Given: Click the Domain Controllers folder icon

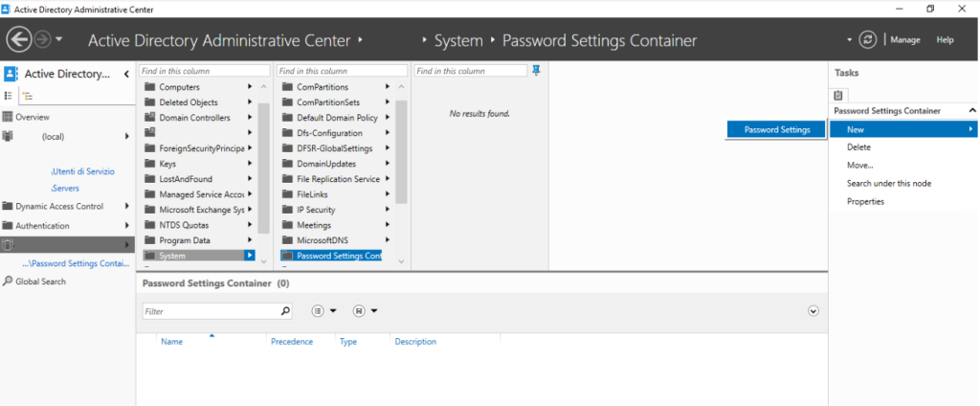Looking at the screenshot, I should 149,118.
